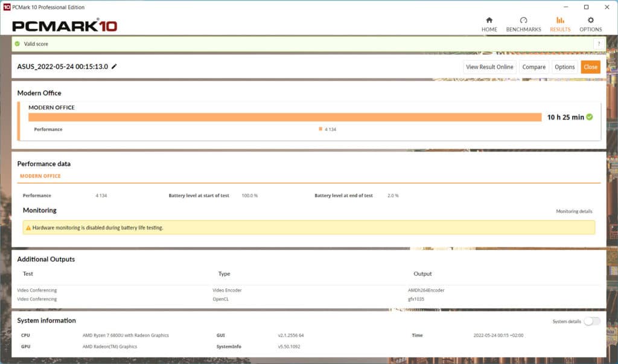
Task: Click the gfx1035 output cell
Action: (x=416, y=299)
